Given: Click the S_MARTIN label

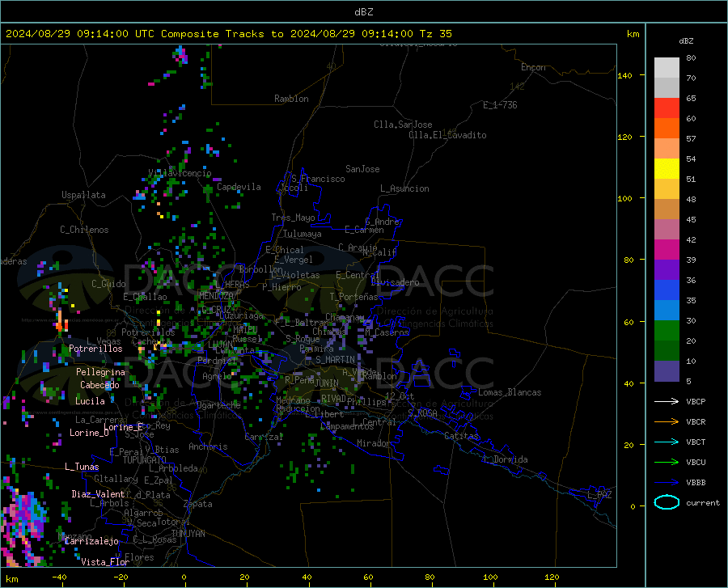Looking at the screenshot, I should tap(335, 360).
